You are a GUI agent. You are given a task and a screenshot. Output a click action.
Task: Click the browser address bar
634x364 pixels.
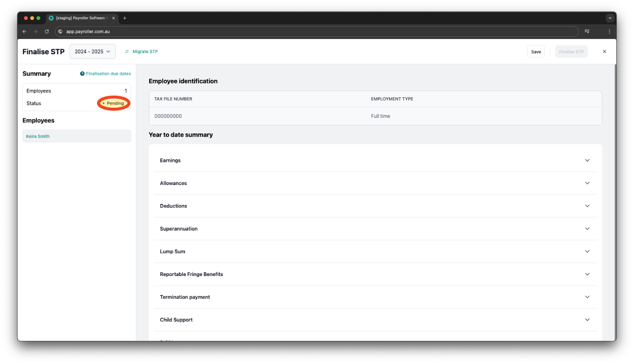coord(317,32)
